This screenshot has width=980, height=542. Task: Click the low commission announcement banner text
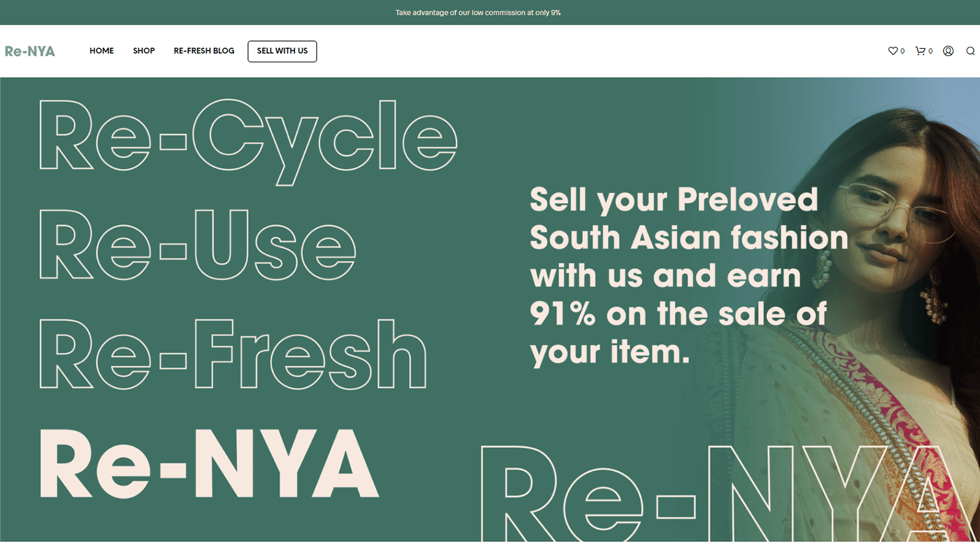coord(478,12)
